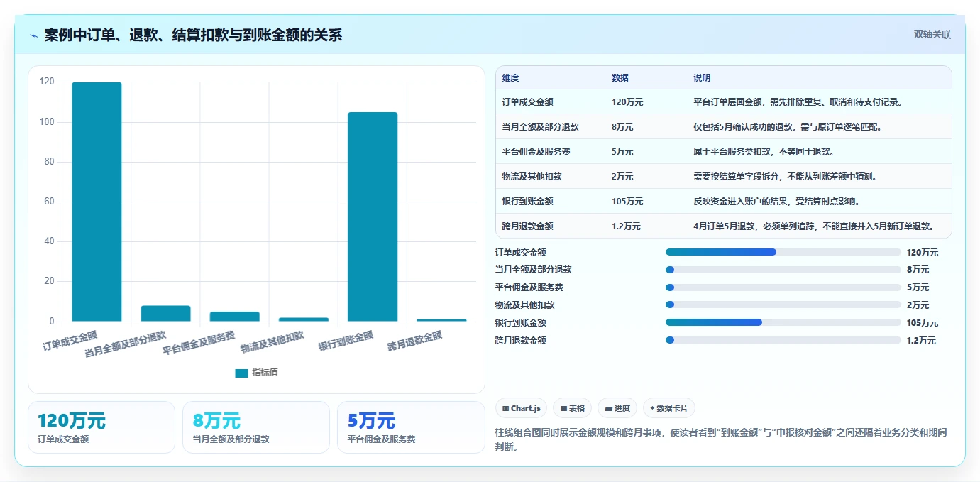Open the 120万元 订单成交金额 summary card

pyautogui.click(x=101, y=427)
